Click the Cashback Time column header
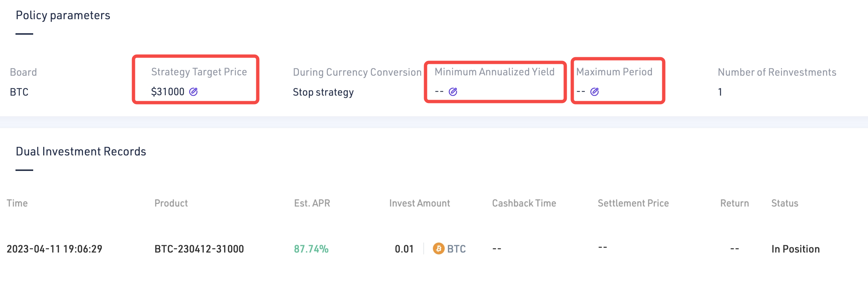 coord(524,203)
